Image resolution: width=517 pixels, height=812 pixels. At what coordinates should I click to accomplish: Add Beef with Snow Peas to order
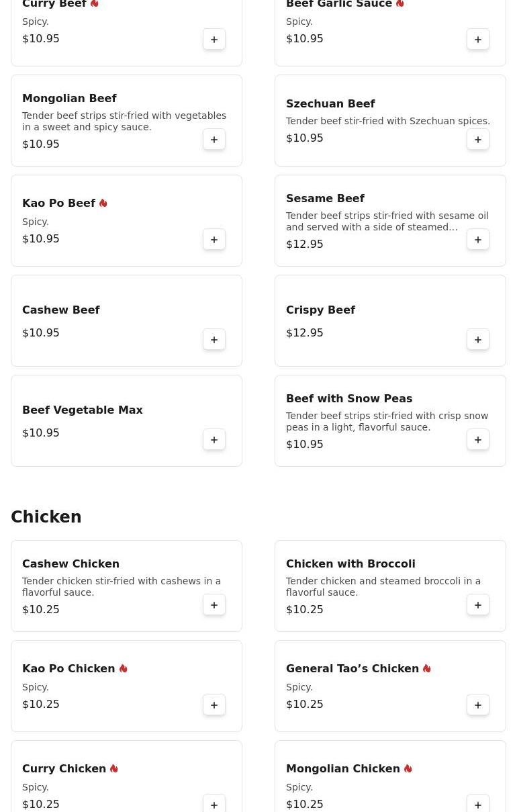click(478, 440)
